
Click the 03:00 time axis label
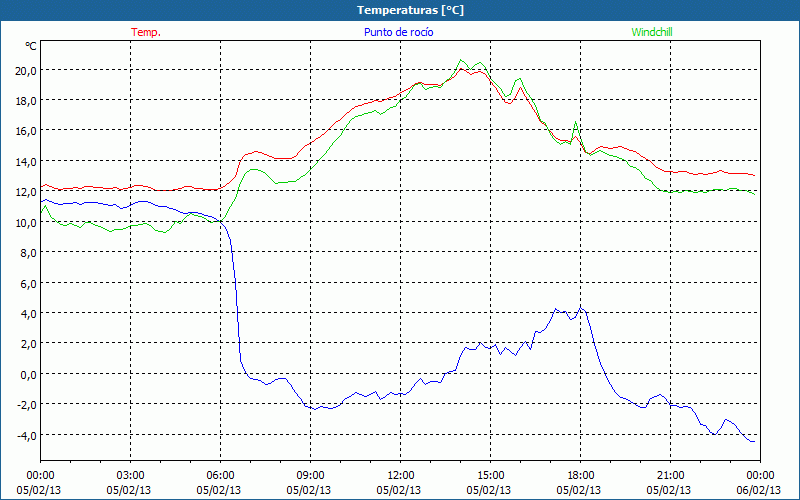point(130,476)
